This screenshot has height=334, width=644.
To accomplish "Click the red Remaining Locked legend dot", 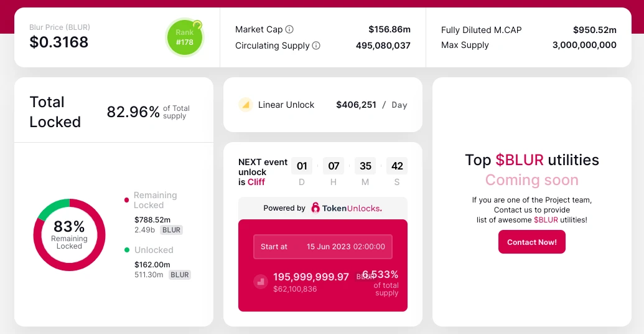I will [127, 200].
